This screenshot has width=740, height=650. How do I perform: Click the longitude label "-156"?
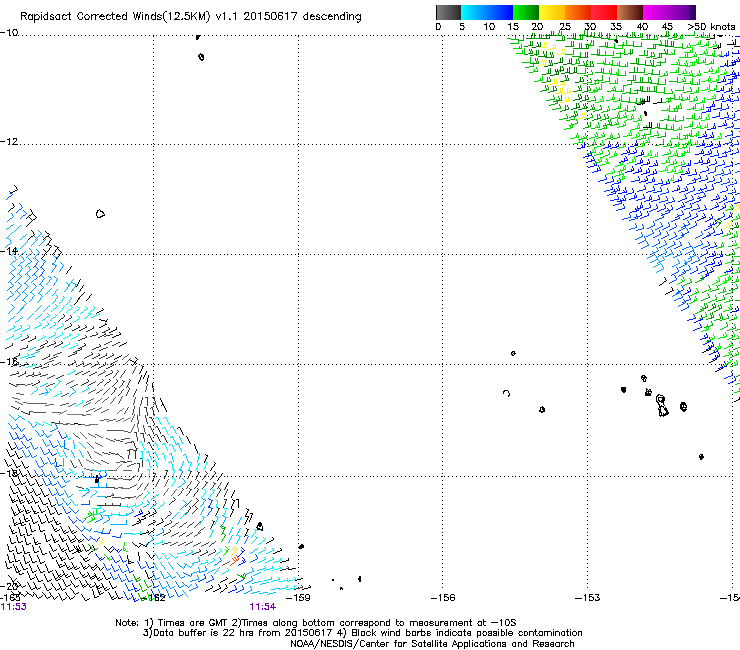(x=443, y=598)
